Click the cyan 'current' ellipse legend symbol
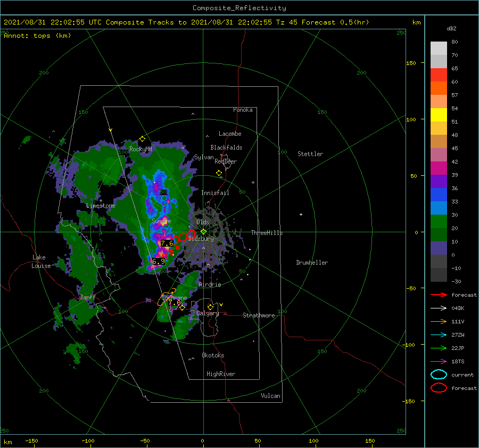Image resolution: width=479 pixels, height=448 pixels. click(439, 374)
